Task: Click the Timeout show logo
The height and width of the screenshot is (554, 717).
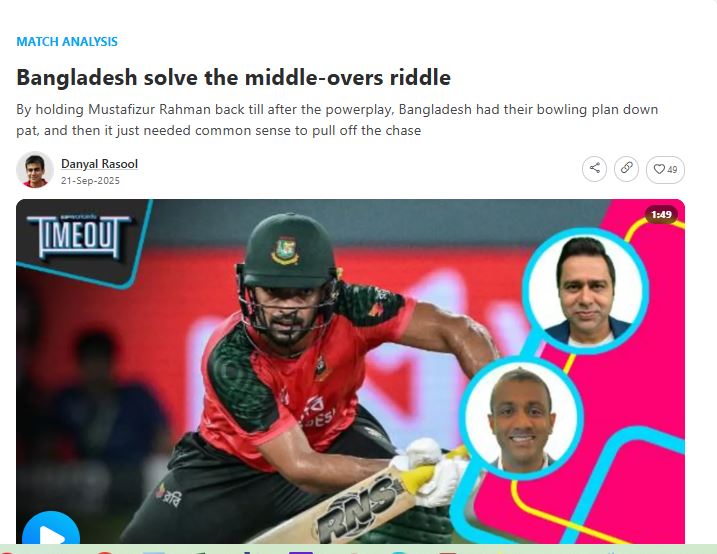Action: pos(78,236)
